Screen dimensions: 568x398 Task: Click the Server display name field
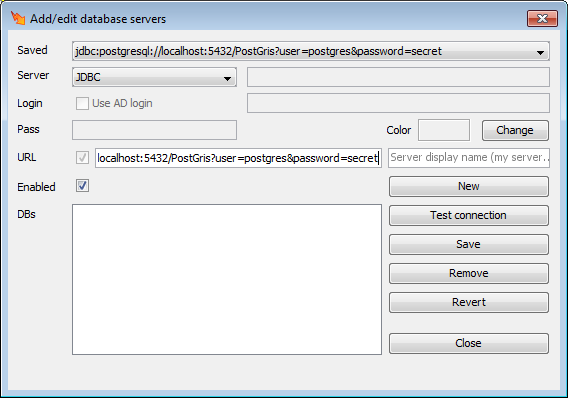click(469, 158)
